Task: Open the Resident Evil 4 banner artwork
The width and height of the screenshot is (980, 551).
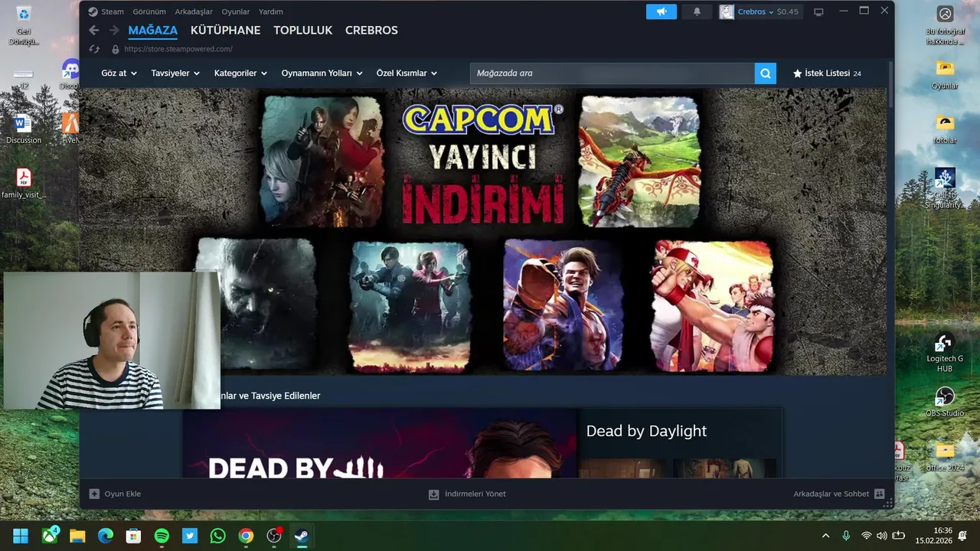Action: click(x=322, y=161)
